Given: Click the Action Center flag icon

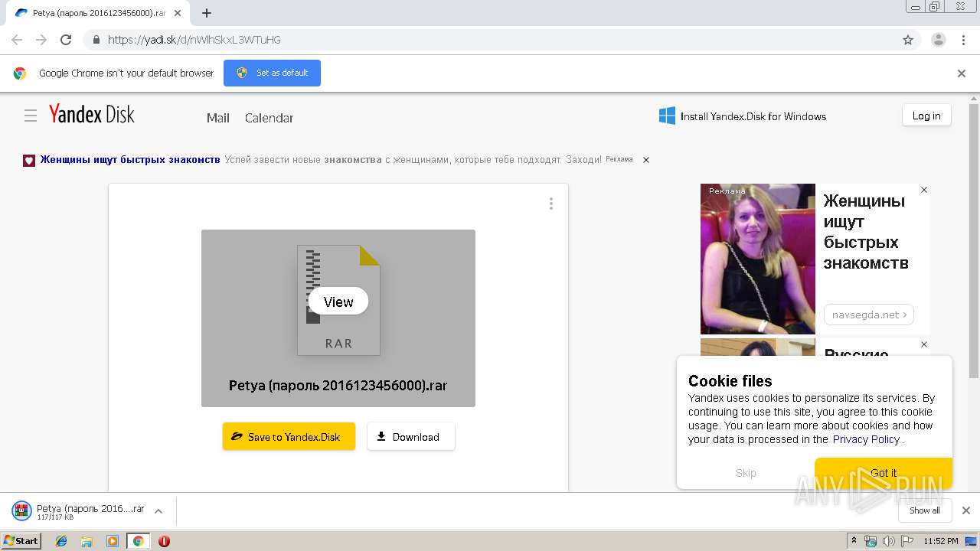Looking at the screenshot, I should (906, 541).
